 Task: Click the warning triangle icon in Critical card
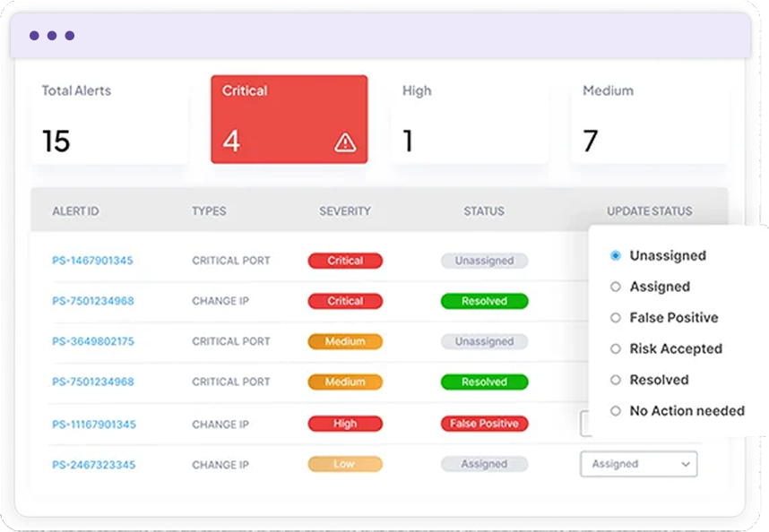point(345,142)
